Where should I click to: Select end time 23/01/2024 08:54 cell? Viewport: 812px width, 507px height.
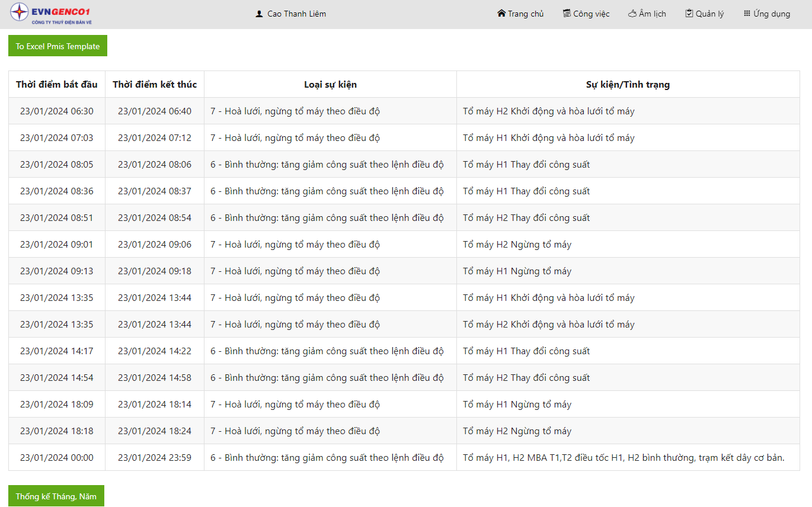pyautogui.click(x=155, y=217)
